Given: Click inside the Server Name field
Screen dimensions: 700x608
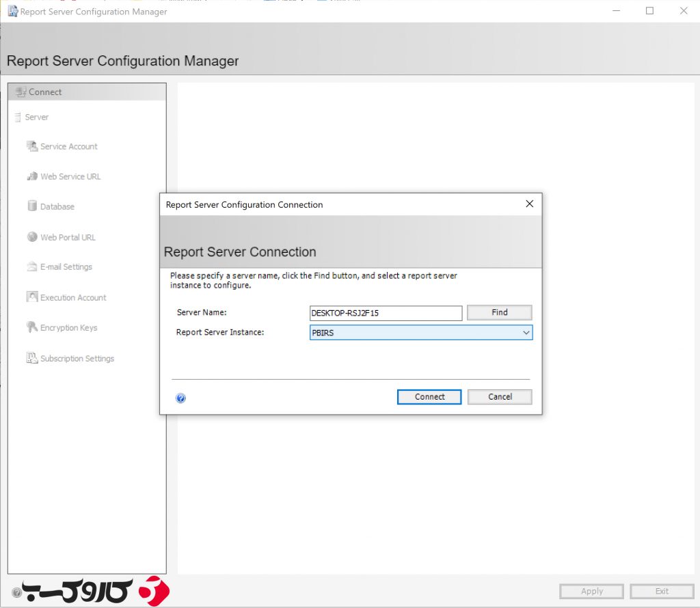Looking at the screenshot, I should click(385, 313).
